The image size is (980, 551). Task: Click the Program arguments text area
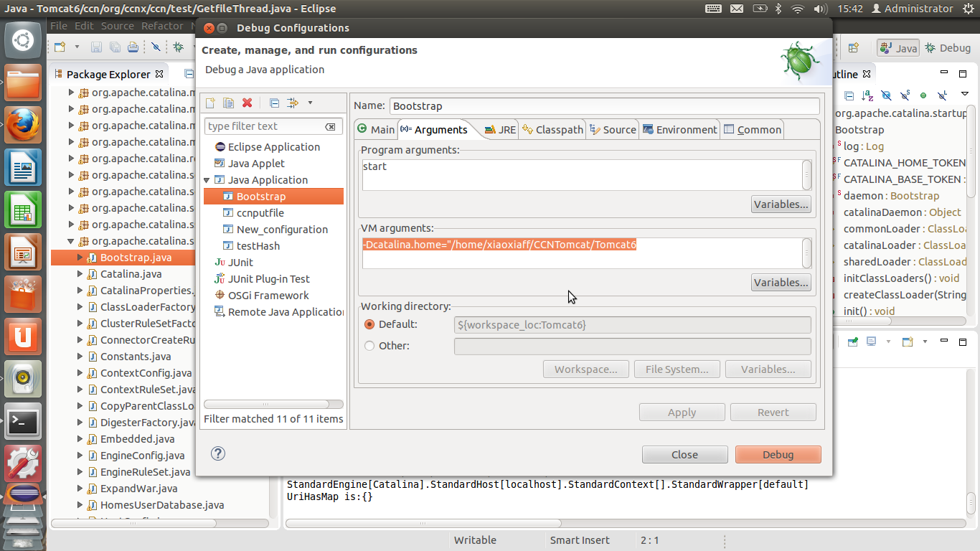point(582,175)
